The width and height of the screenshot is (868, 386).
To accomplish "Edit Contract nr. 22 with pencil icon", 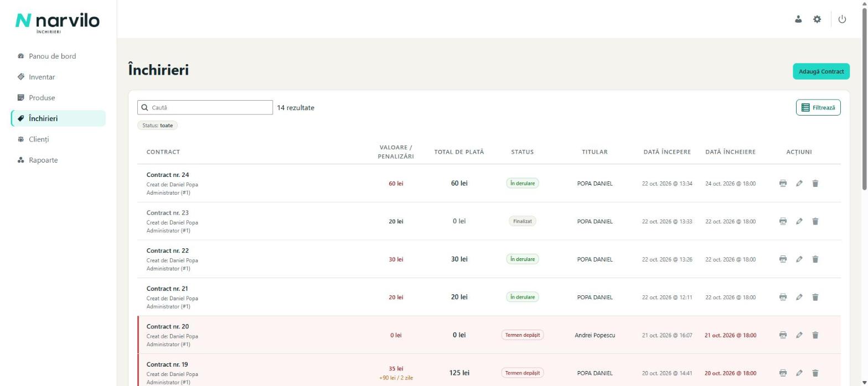I will click(x=799, y=259).
